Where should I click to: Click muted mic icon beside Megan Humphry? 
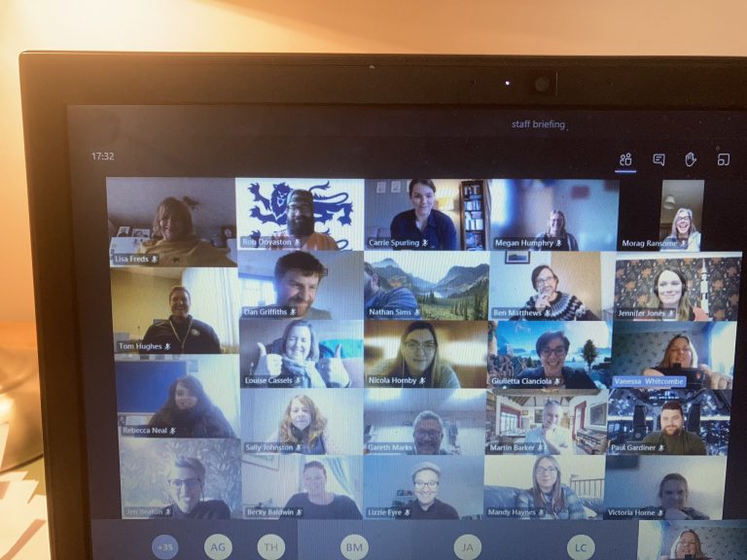(559, 243)
